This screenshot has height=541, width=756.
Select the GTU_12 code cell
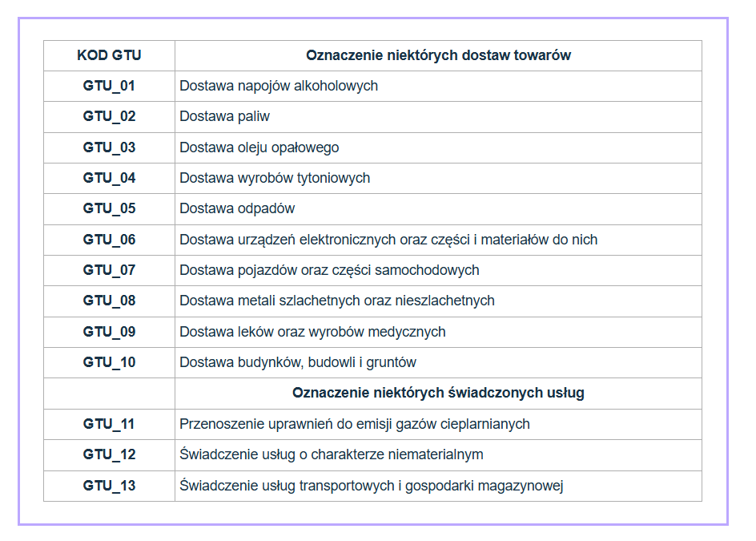point(109,454)
